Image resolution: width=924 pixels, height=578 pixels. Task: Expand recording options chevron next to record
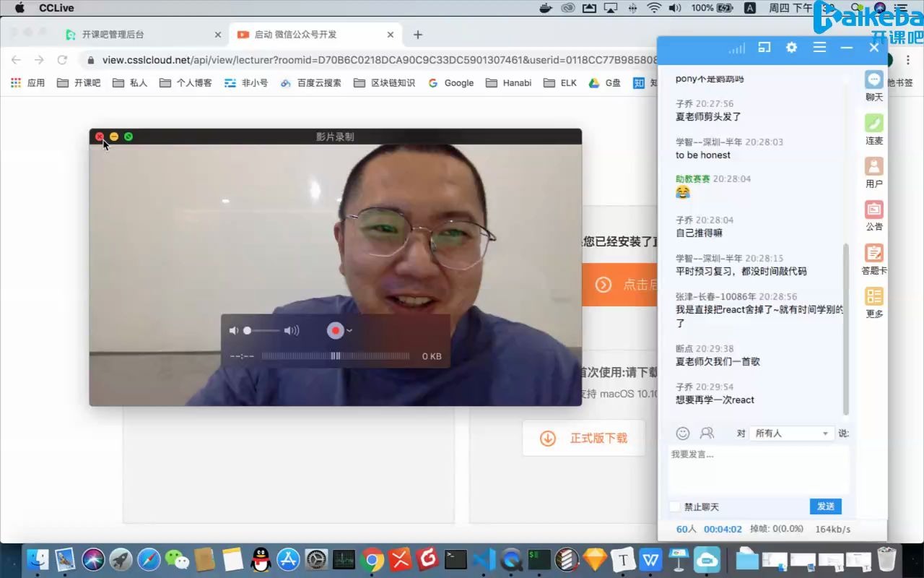pyautogui.click(x=349, y=331)
